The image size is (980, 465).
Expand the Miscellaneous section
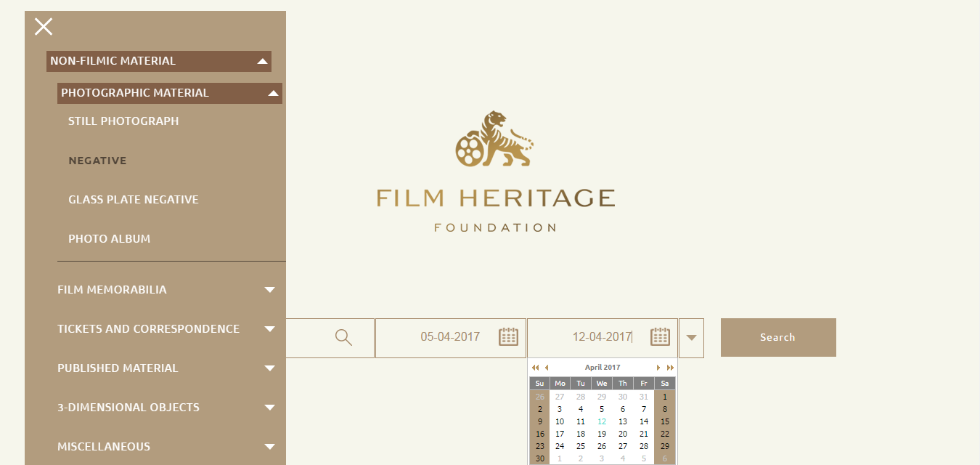click(x=270, y=447)
